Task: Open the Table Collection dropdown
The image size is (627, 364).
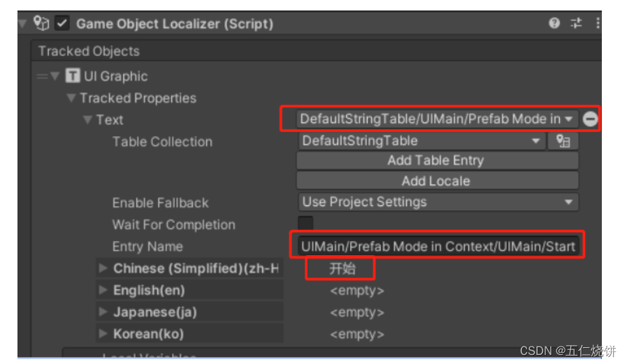Action: [x=421, y=141]
